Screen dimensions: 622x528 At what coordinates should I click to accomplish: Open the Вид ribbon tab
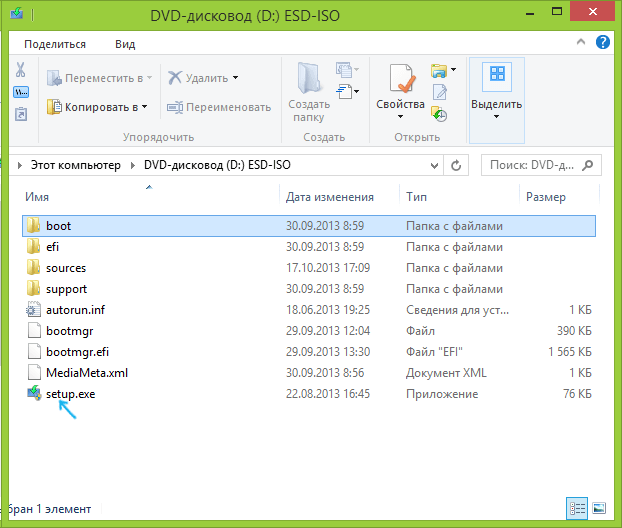point(125,44)
